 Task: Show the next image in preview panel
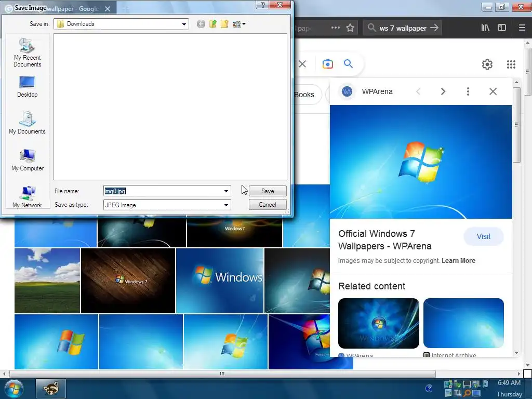coord(443,91)
